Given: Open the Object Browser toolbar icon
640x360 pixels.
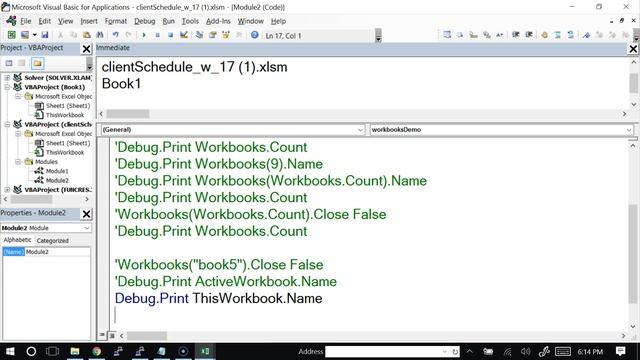Looking at the screenshot, I should tap(226, 35).
